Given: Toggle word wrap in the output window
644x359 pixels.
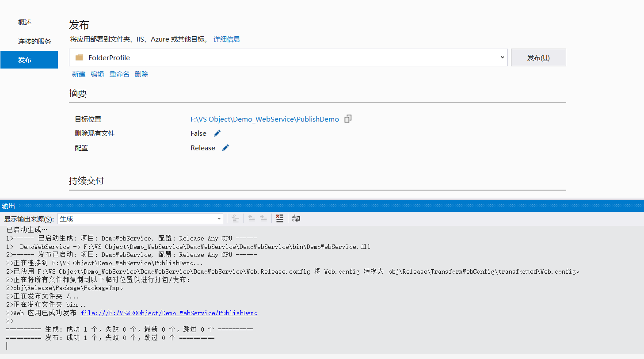Looking at the screenshot, I should pos(295,218).
